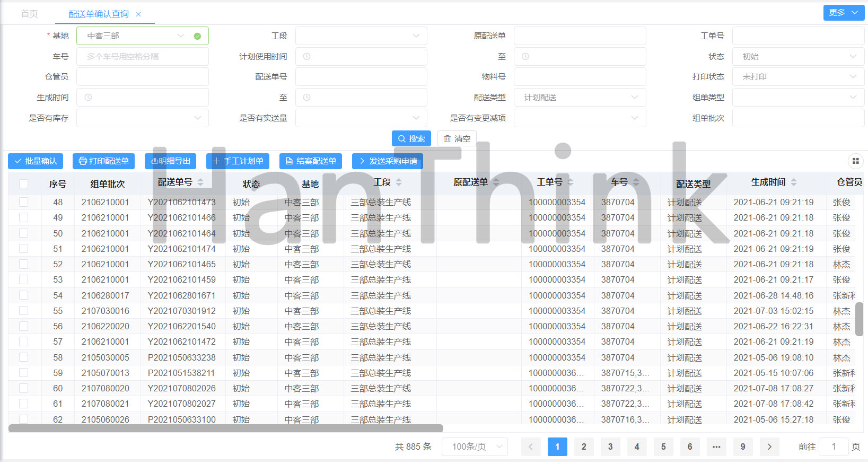Screen dimensions: 868x464
Task: Sort by the 生成时间 column arrows
Action: tap(794, 182)
